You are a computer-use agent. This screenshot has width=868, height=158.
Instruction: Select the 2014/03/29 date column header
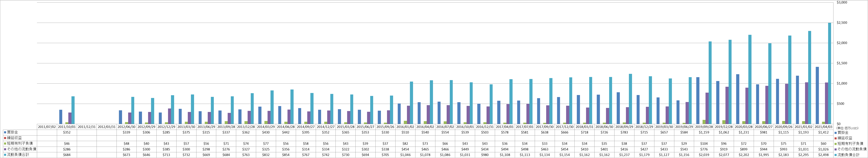266,127
